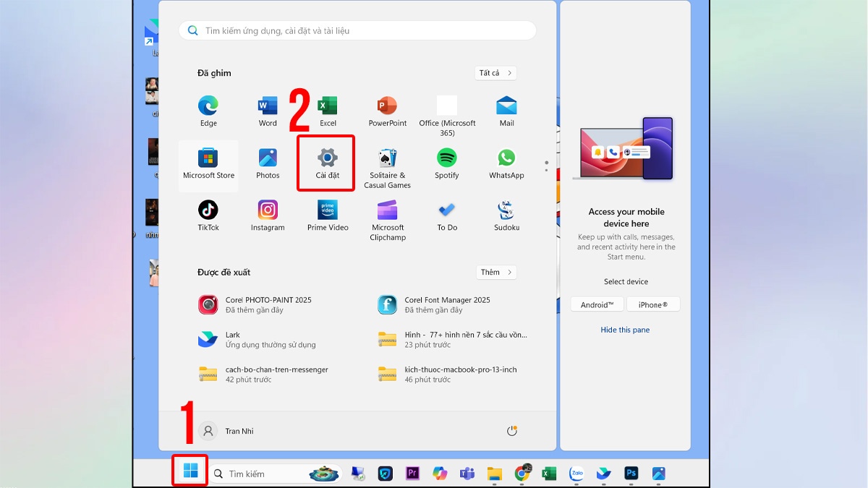Expand recommendations with Thêm button
This screenshot has width=868, height=488.
click(495, 273)
